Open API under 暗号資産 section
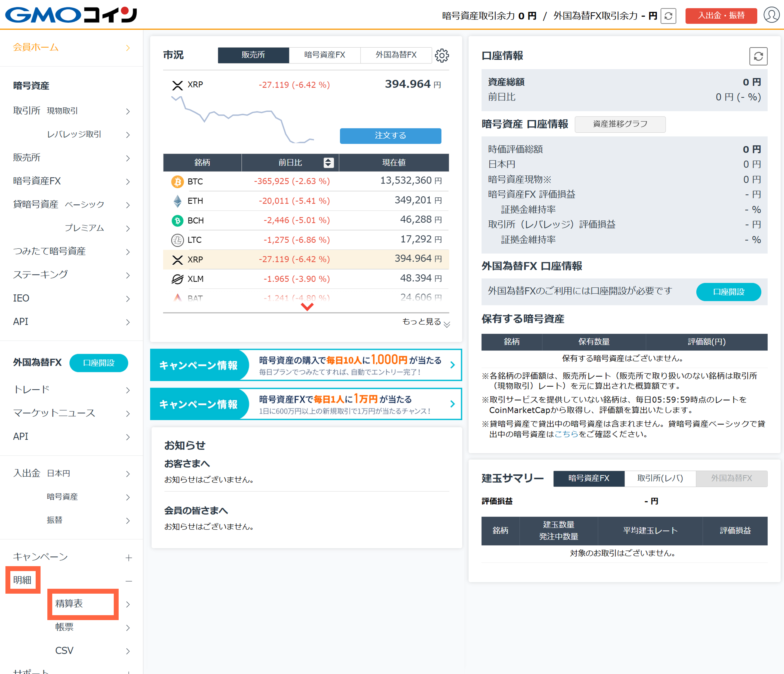Screen dimensions: 784x674 [72, 322]
